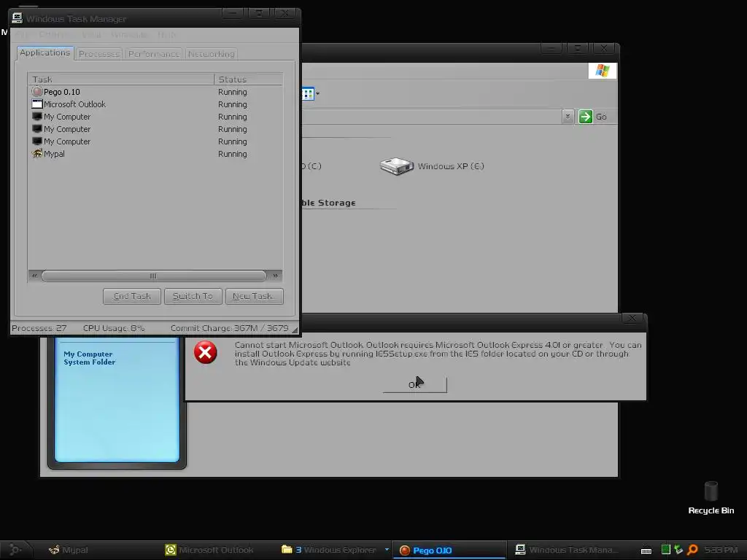Image resolution: width=747 pixels, height=560 pixels.
Task: Select the Microsoft Outlook task icon
Action: click(x=37, y=104)
